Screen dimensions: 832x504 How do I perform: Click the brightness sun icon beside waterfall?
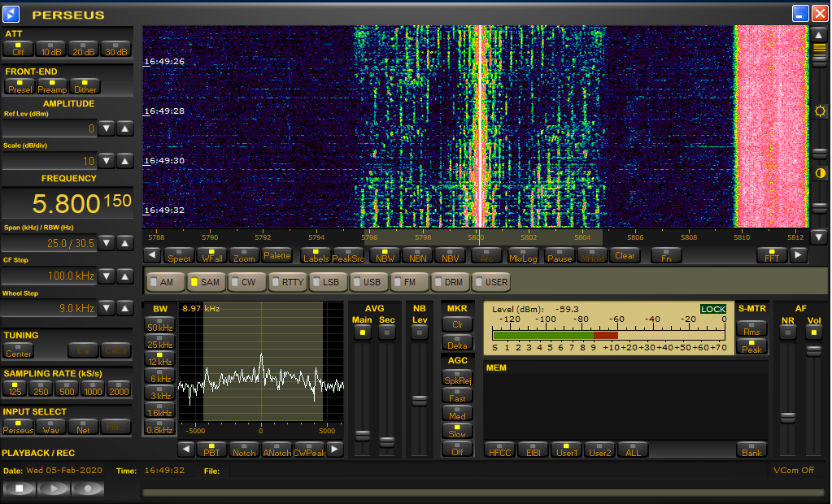(819, 111)
